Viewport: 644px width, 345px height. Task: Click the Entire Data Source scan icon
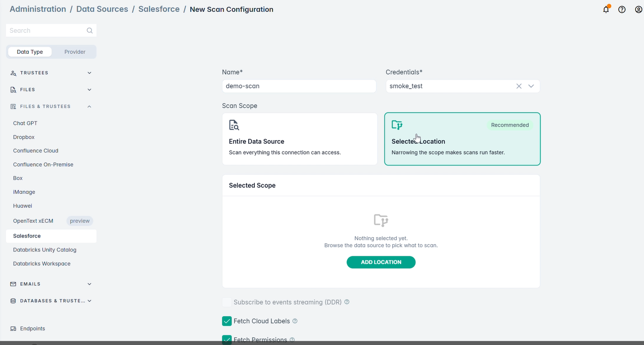click(x=234, y=125)
